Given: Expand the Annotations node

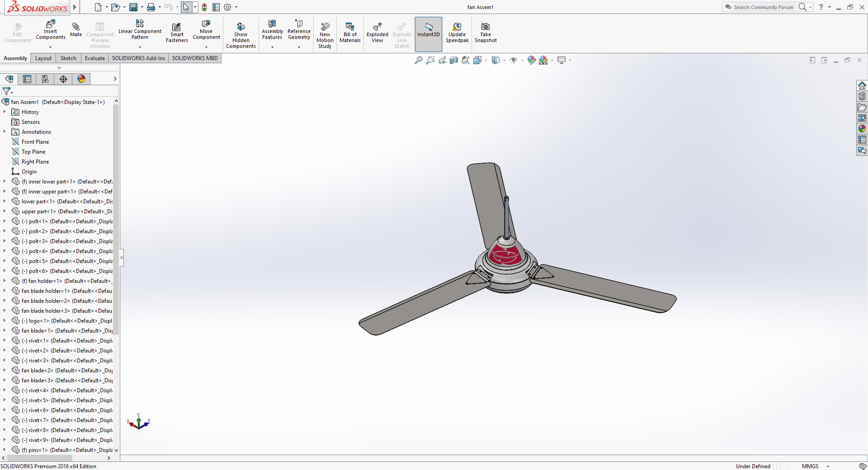Looking at the screenshot, I should click(x=5, y=132).
